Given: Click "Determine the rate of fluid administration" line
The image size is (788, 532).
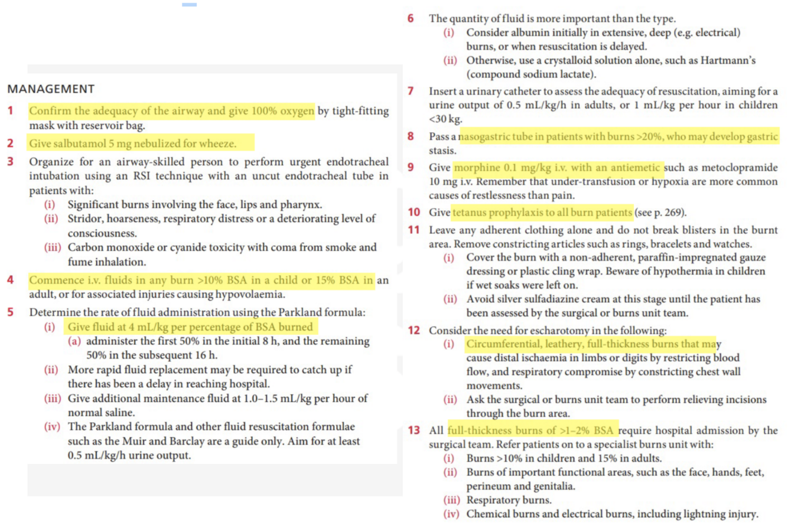Looking at the screenshot, I should [197, 312].
